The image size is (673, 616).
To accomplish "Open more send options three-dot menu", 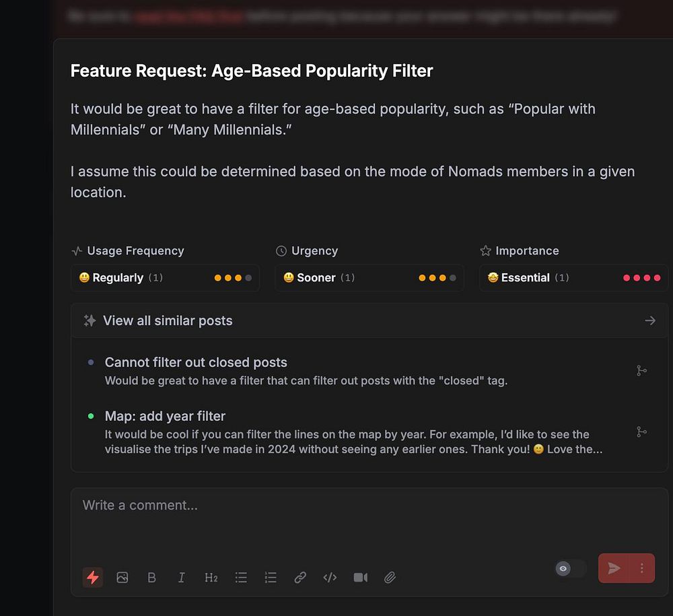I will click(641, 568).
